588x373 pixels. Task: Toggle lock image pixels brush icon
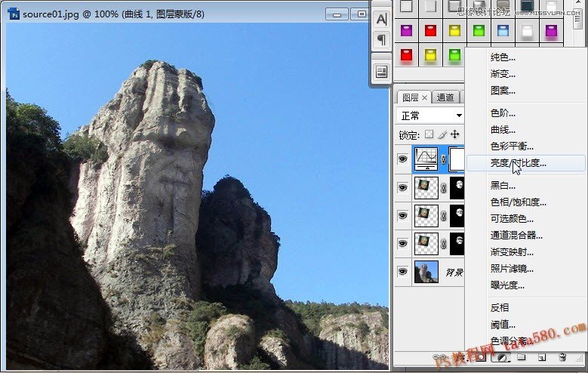[x=442, y=134]
